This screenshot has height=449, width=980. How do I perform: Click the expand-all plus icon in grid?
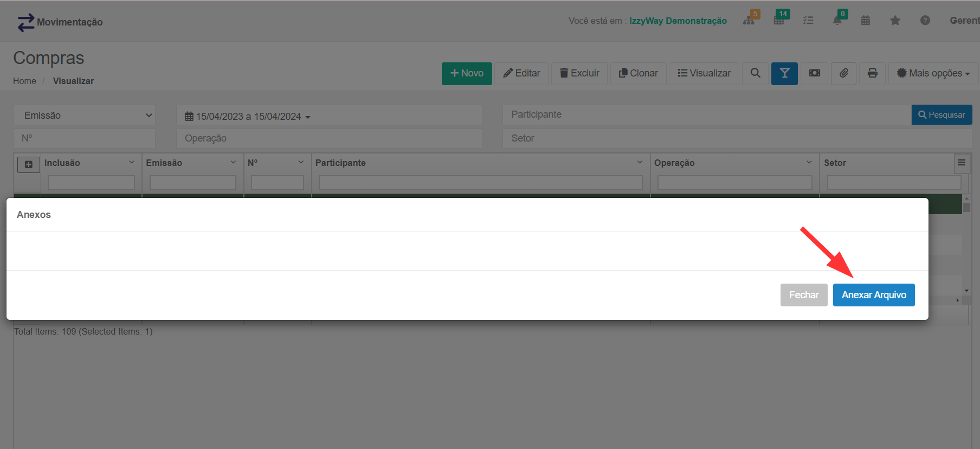[29, 164]
